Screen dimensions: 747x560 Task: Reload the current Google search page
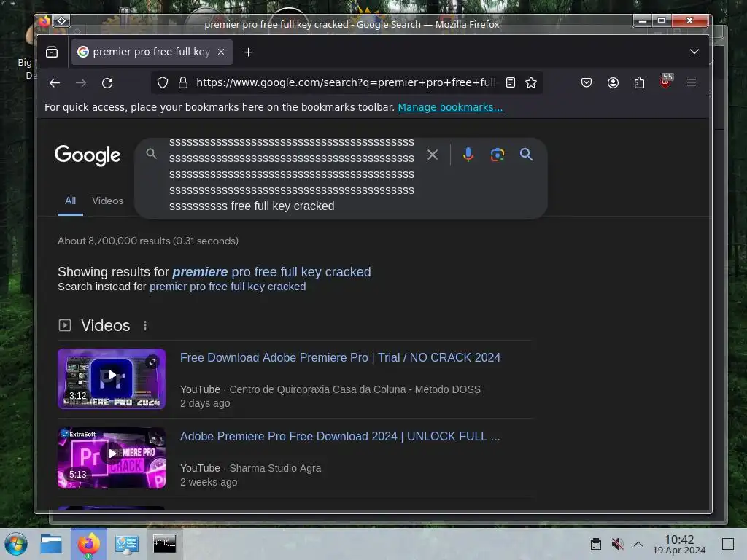click(x=107, y=83)
